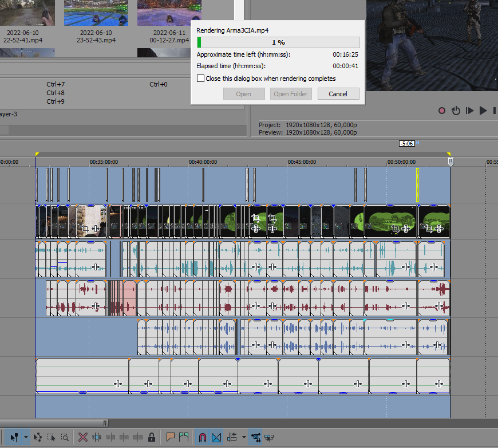Viewport: 498px width, 448px height.
Task: Select the Selection Edit tool
Action: pyautogui.click(x=51, y=438)
